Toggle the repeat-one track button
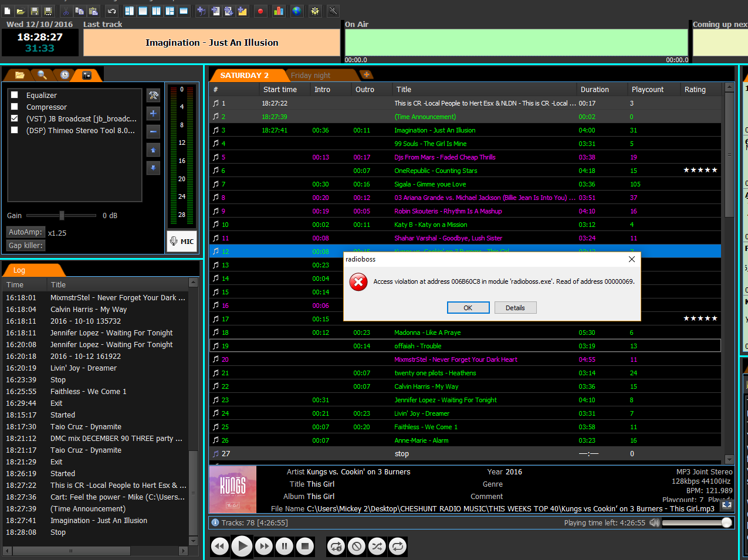The image size is (748, 560). (x=336, y=547)
